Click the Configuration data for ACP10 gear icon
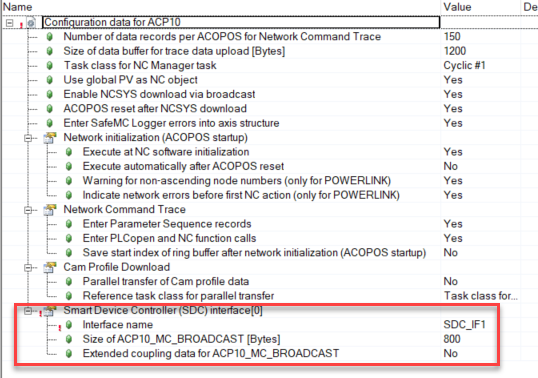 31,23
